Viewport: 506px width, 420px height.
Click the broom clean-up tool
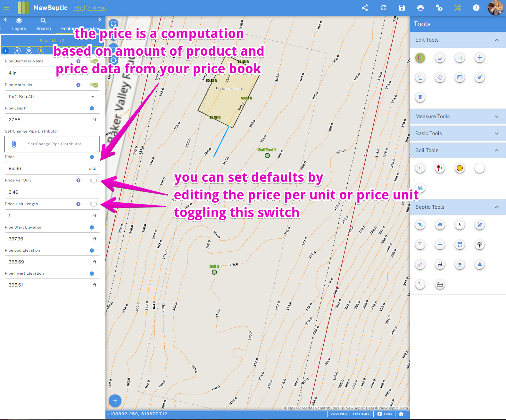click(479, 78)
